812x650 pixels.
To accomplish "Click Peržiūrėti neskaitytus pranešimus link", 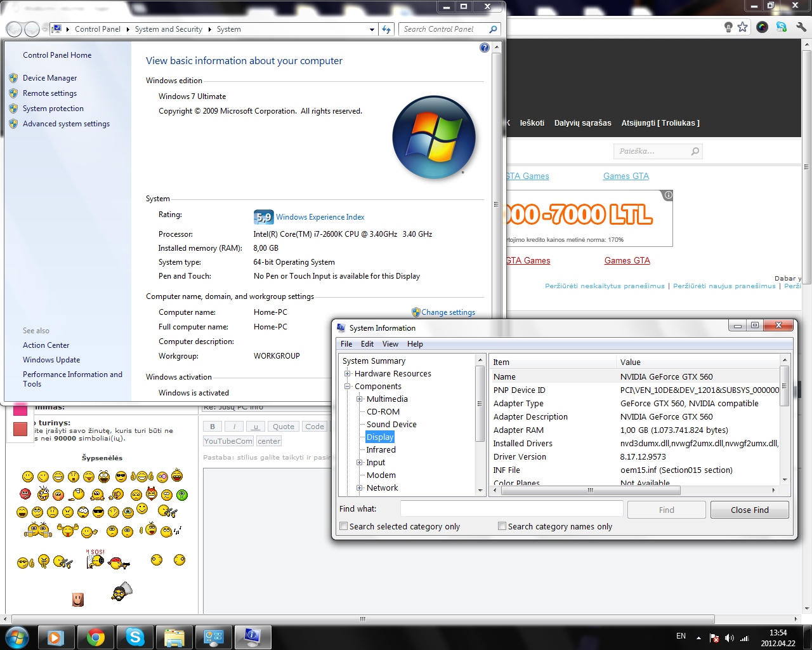I will [605, 286].
